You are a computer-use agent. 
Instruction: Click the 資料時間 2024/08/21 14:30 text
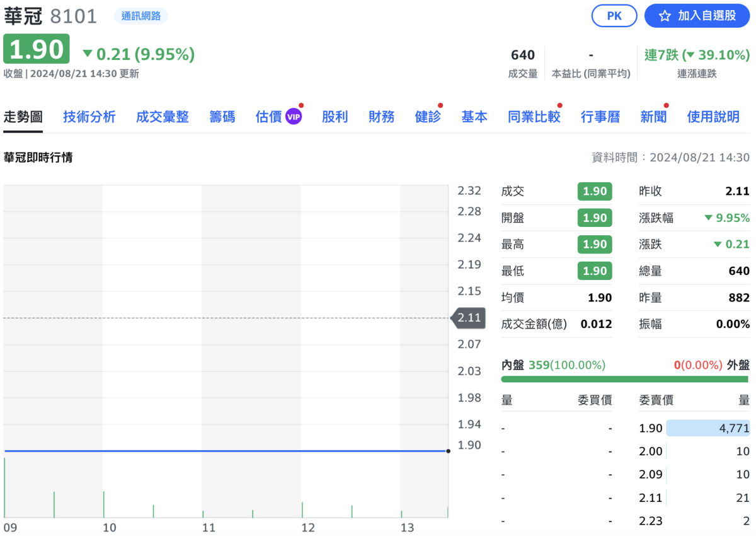point(671,158)
